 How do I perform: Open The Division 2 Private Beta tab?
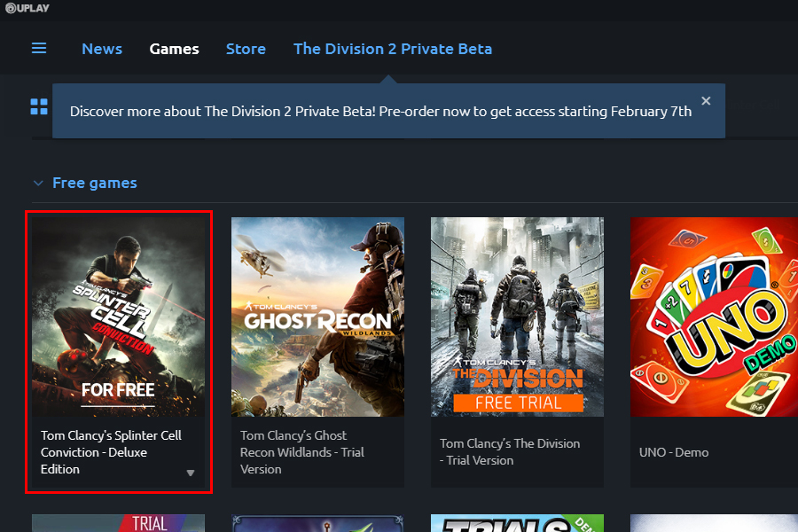click(393, 49)
